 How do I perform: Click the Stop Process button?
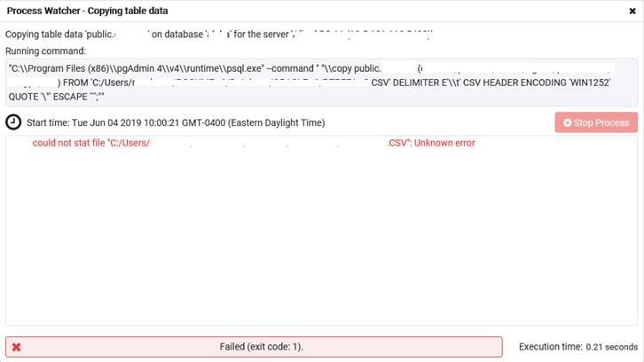595,122
